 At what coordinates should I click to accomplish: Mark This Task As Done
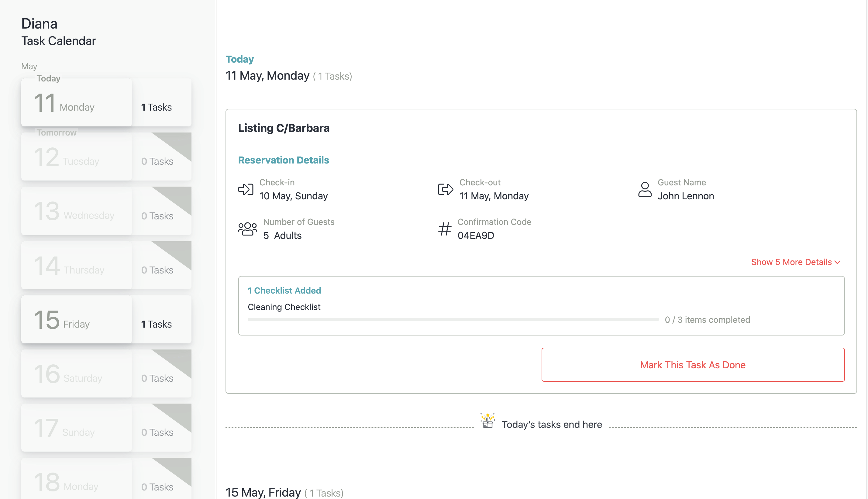[x=693, y=365]
